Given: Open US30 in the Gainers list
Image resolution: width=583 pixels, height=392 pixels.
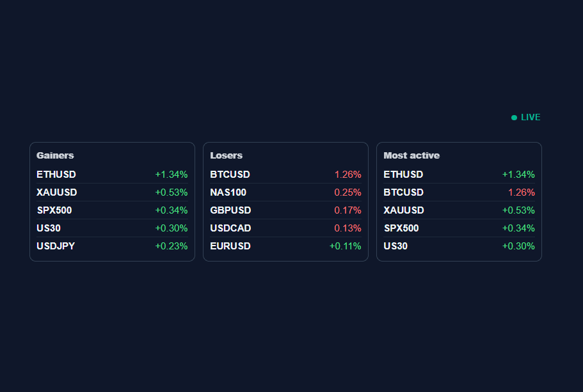Looking at the screenshot, I should [49, 228].
